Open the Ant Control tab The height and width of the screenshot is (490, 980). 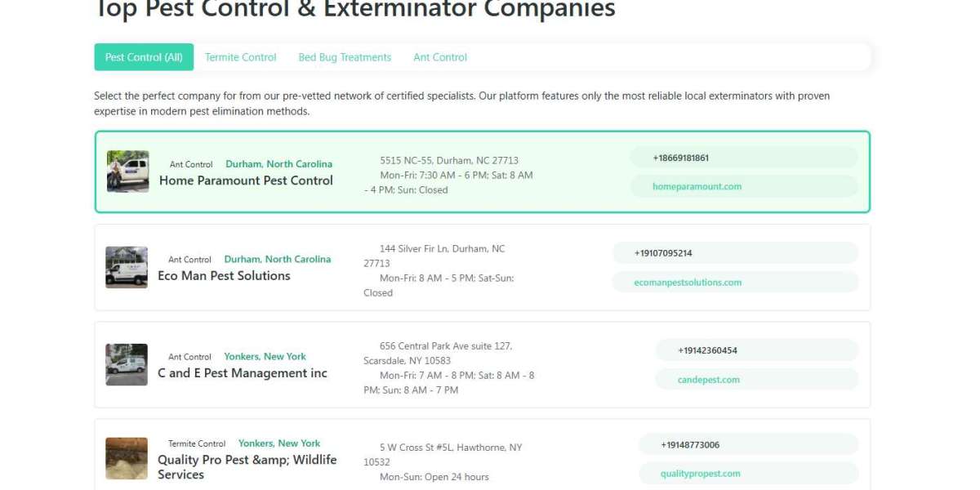440,56
